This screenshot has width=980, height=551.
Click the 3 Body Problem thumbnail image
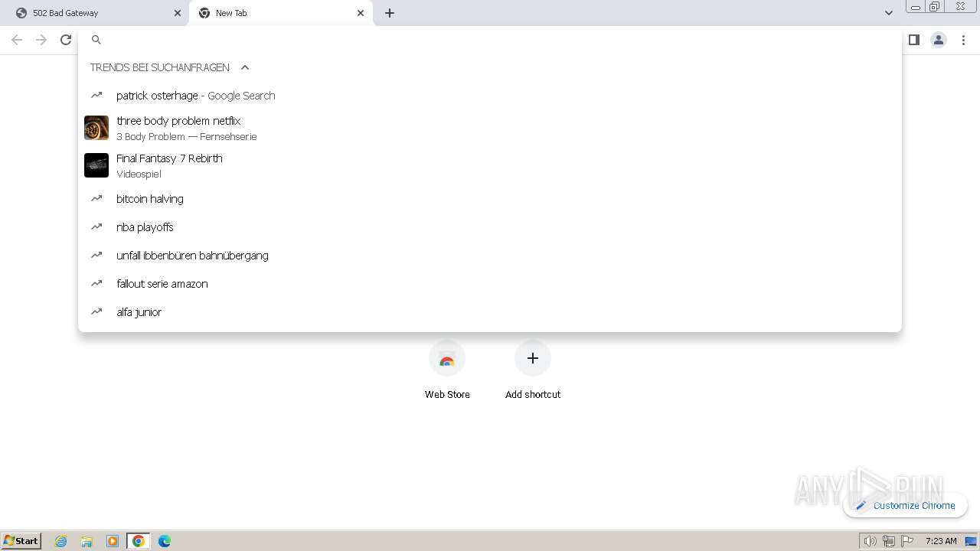click(x=96, y=128)
